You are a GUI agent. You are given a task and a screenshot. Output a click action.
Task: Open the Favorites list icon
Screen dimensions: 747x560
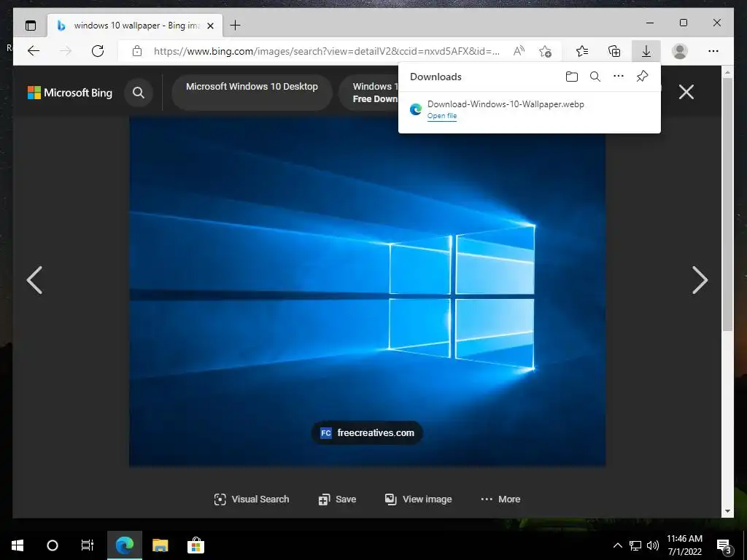coord(582,51)
